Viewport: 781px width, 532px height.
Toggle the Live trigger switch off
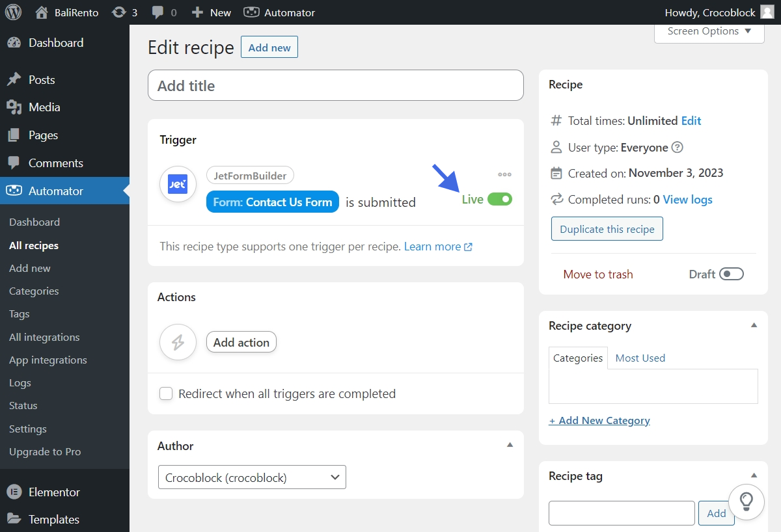point(500,199)
